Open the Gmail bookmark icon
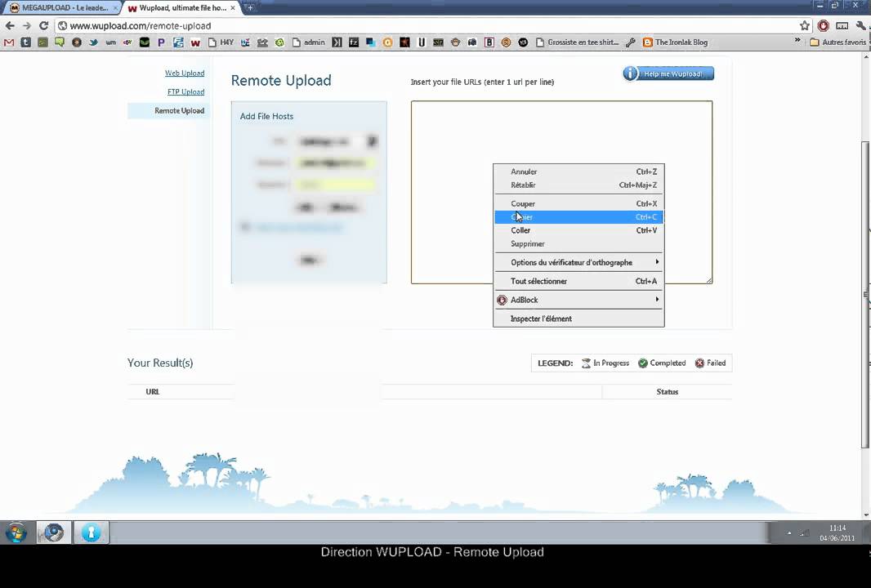Image resolution: width=871 pixels, height=588 pixels. [9, 42]
